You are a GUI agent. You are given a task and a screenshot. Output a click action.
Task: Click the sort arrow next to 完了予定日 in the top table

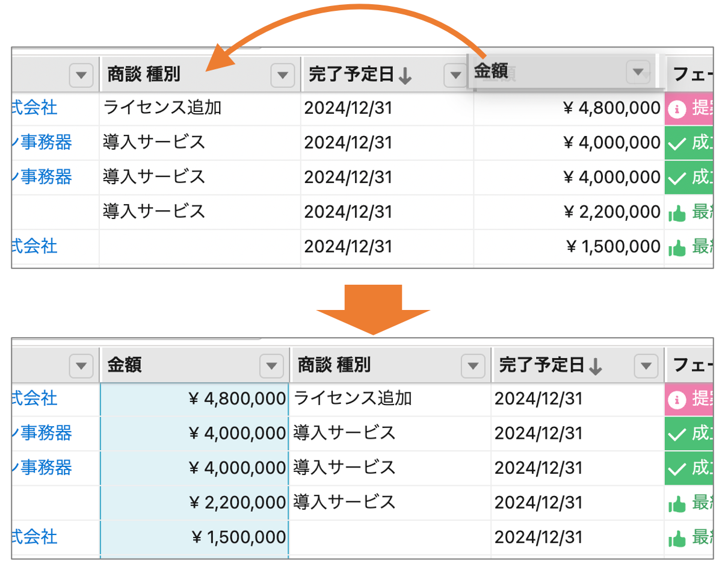(406, 76)
